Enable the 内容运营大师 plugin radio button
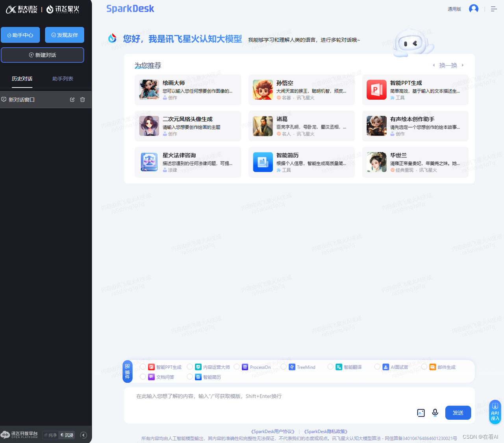 [x=190, y=367]
